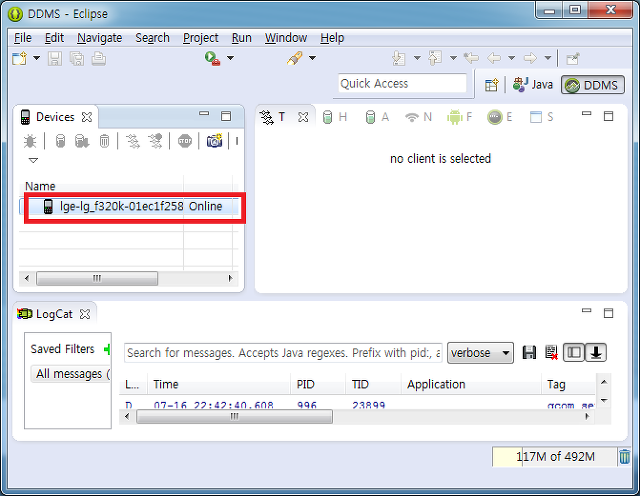
Task: Click the Back navigation arrow icon
Action: pyautogui.click(x=494, y=58)
